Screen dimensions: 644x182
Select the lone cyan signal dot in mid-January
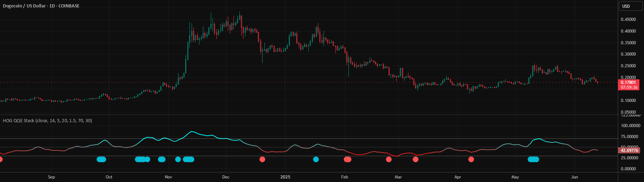[x=316, y=159]
